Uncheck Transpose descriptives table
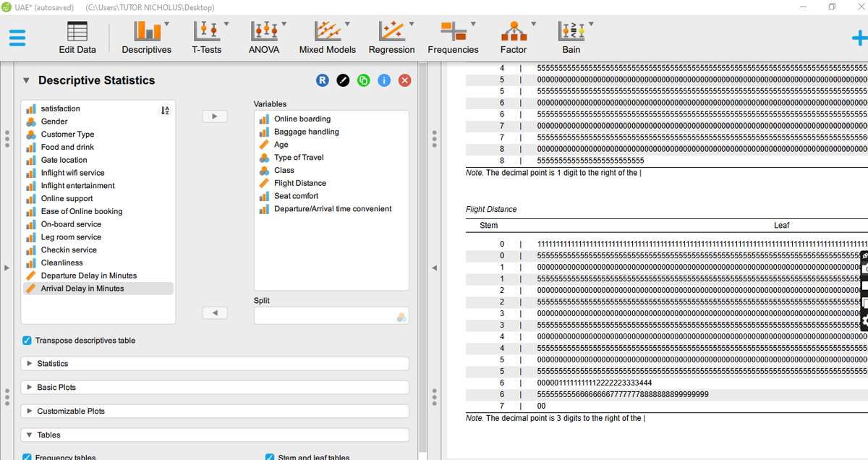Image resolution: width=868 pixels, height=460 pixels. [27, 341]
